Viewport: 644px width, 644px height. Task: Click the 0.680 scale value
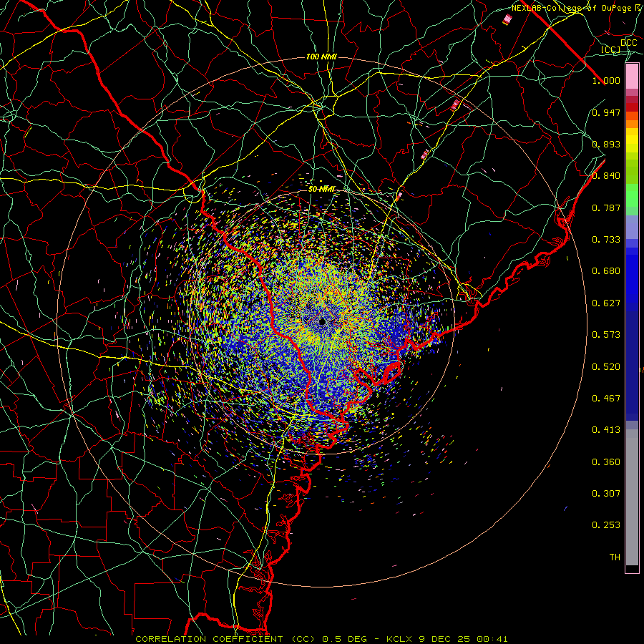(x=606, y=271)
